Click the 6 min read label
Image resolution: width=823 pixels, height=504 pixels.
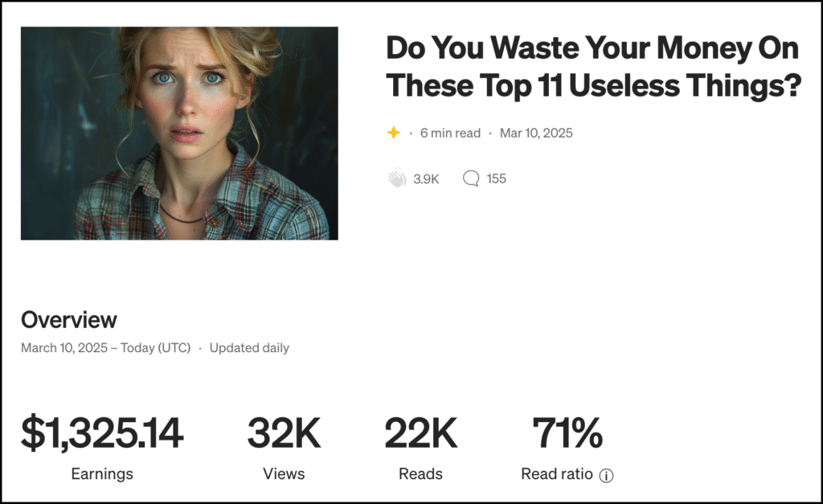(450, 133)
